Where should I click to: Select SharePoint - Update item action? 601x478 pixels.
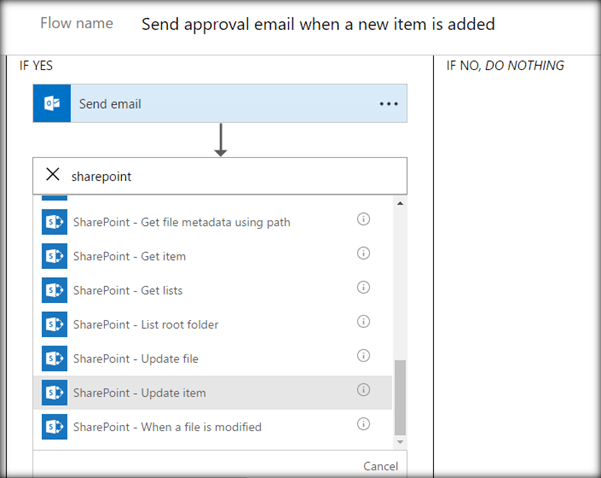click(x=138, y=392)
